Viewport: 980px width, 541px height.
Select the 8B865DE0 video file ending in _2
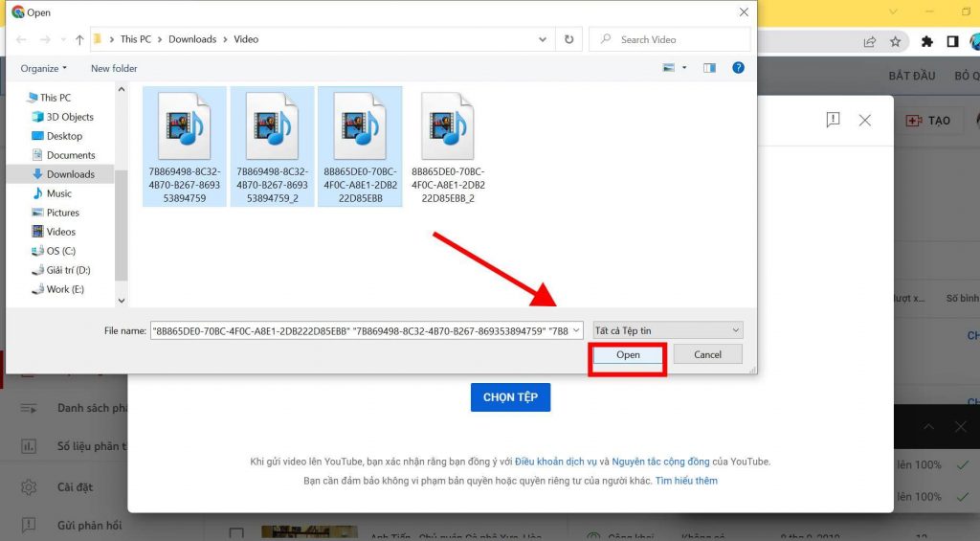448,147
